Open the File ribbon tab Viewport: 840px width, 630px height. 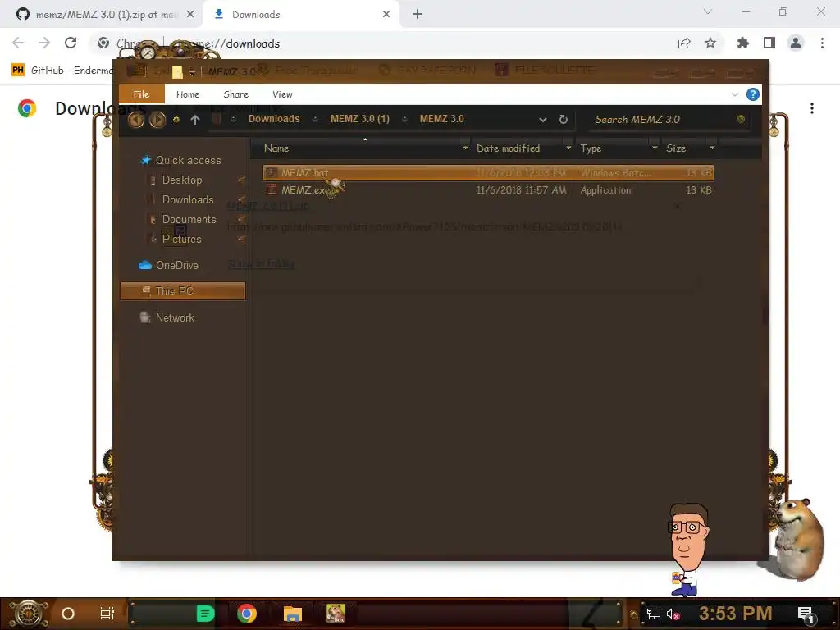pos(141,94)
